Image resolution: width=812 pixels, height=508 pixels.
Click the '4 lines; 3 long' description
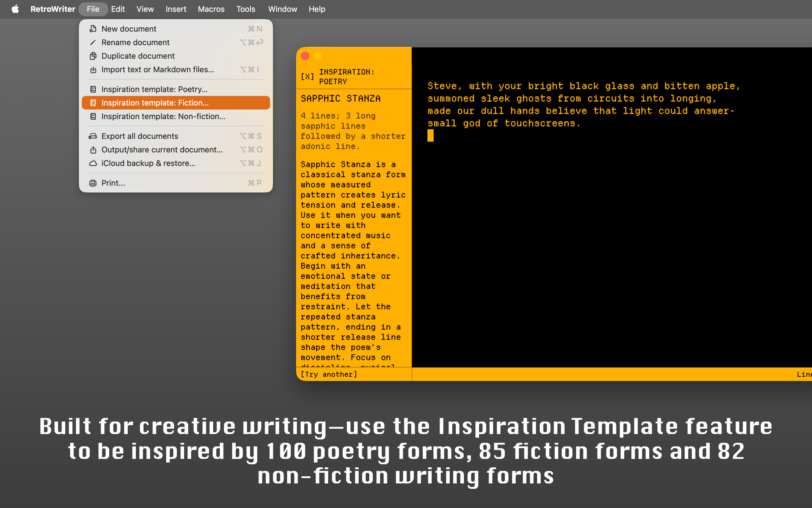[x=353, y=131]
